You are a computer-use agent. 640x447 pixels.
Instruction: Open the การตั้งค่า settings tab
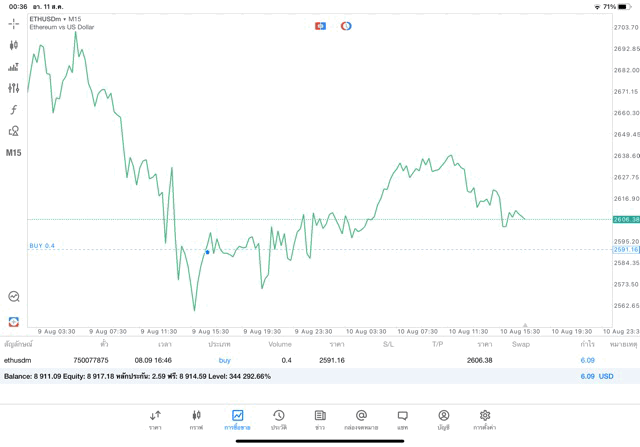pyautogui.click(x=484, y=419)
